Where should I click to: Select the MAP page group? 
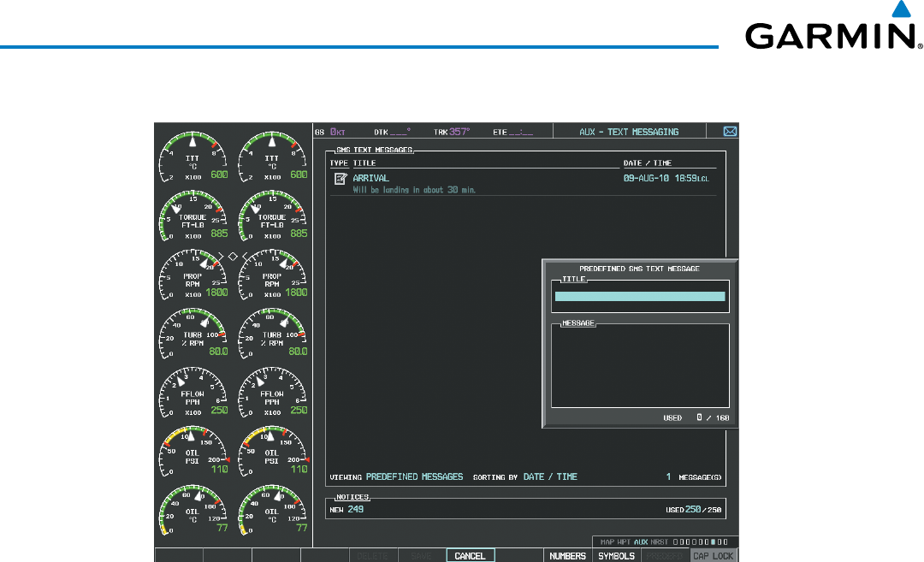click(608, 542)
